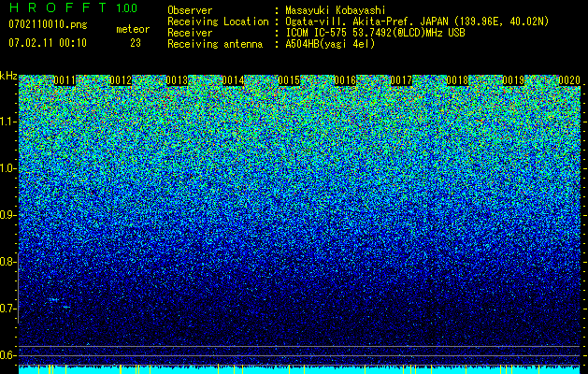Image resolution: width=588 pixels, height=374 pixels.
Task: Click the 0.6 frequency axis label
Action: coord(8,355)
